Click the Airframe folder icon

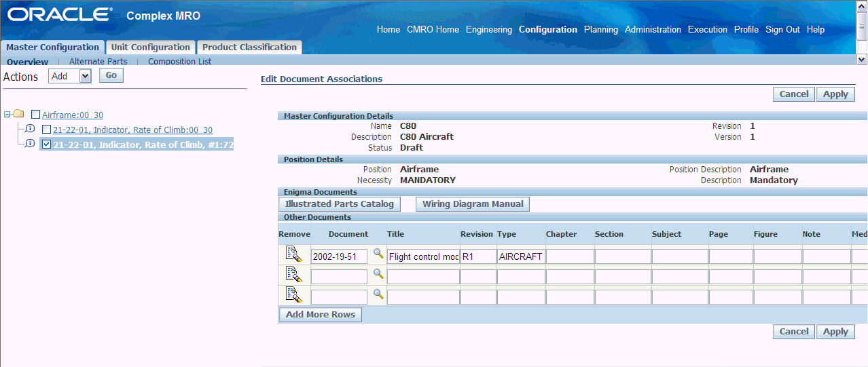[18, 114]
